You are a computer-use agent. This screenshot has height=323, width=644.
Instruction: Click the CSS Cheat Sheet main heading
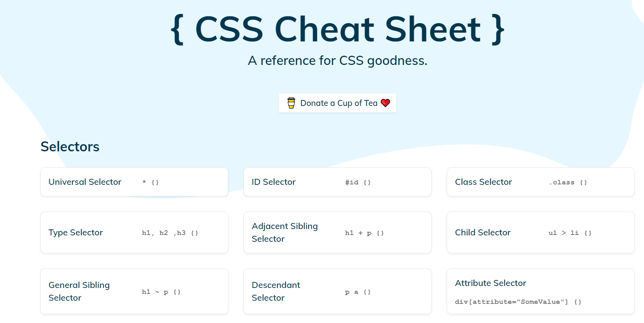coord(338,29)
